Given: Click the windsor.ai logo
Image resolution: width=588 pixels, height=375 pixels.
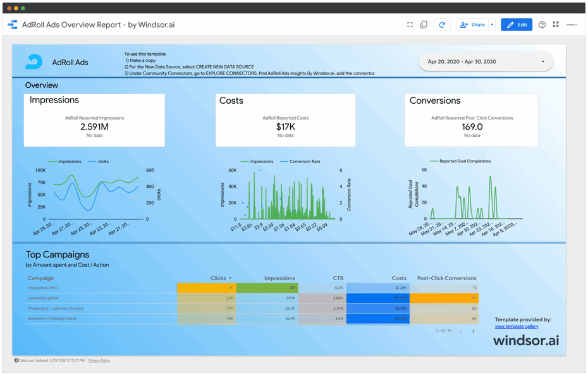Looking at the screenshot, I should point(526,340).
